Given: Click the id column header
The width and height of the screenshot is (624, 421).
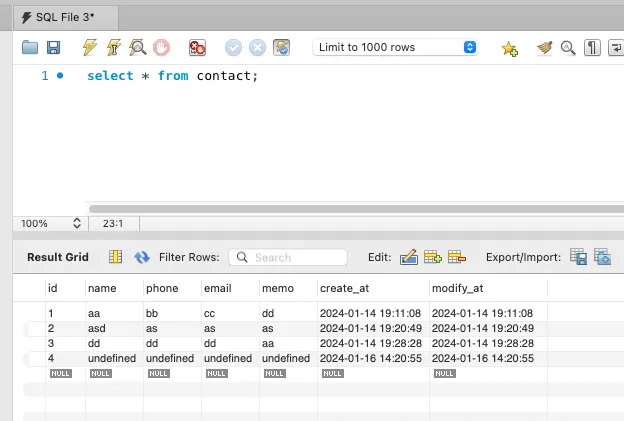Looking at the screenshot, I should (65, 288).
